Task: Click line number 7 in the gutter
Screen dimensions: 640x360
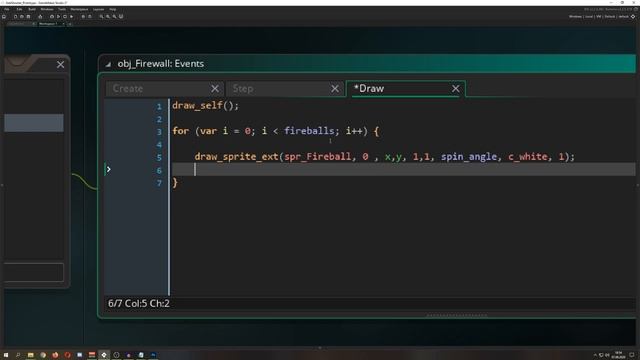Action: point(159,183)
